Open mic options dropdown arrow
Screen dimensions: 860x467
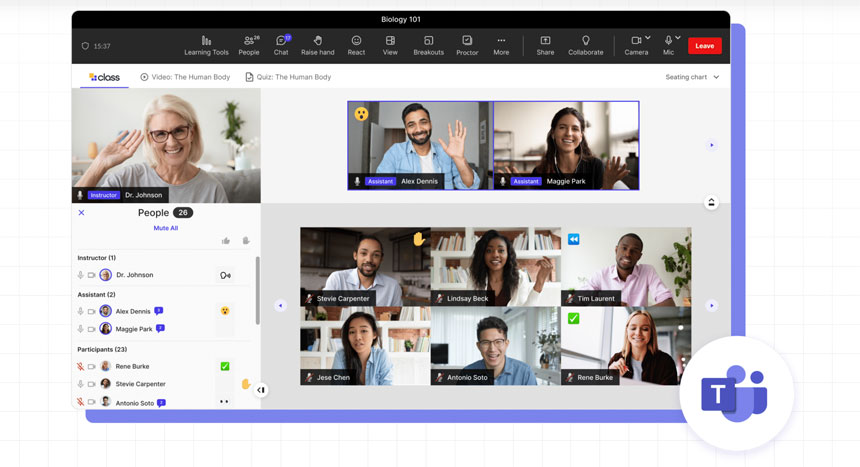click(x=679, y=39)
